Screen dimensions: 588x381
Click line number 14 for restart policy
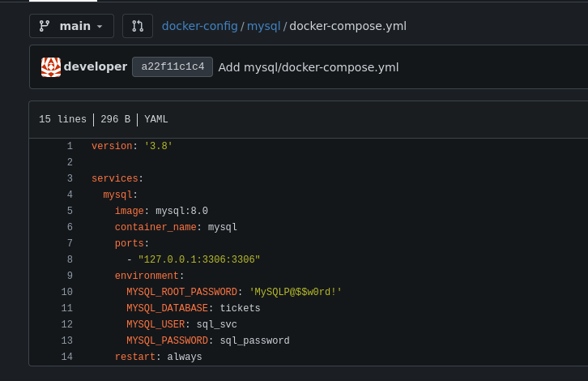pyautogui.click(x=67, y=357)
